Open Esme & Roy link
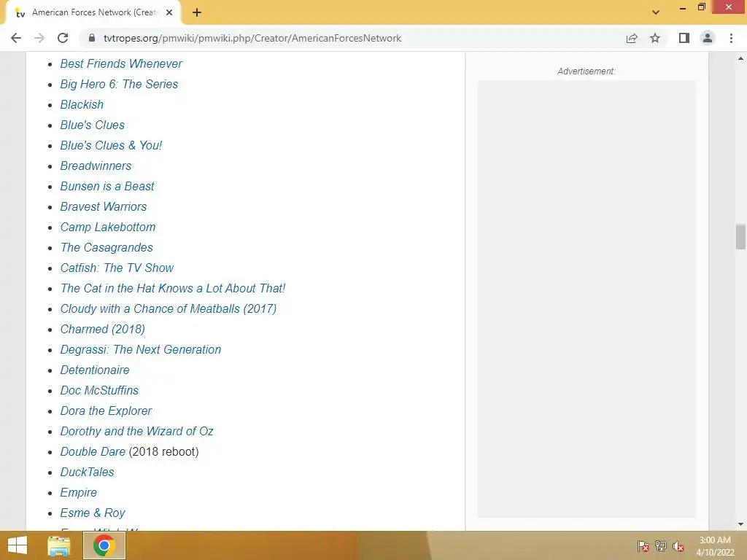 click(93, 513)
